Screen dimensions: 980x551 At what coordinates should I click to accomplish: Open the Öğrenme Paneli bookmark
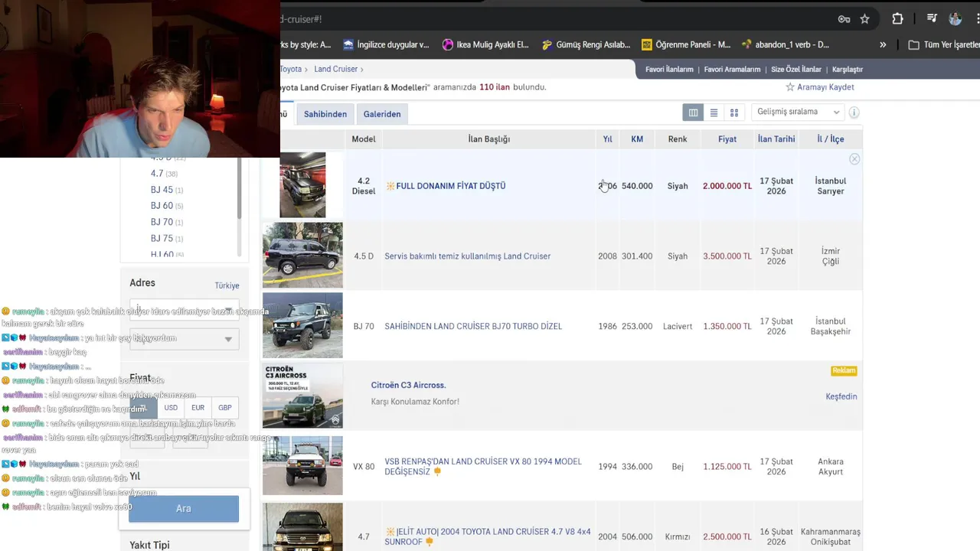coord(686,44)
